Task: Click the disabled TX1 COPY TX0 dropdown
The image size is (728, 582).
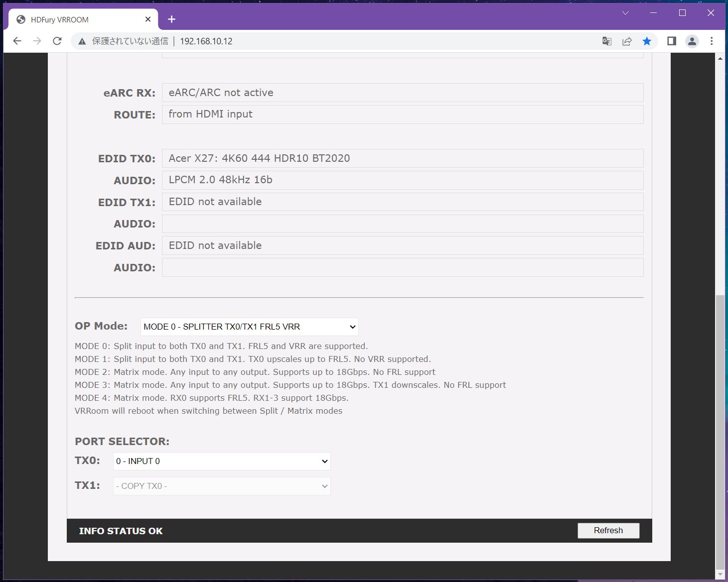Action: click(x=222, y=486)
